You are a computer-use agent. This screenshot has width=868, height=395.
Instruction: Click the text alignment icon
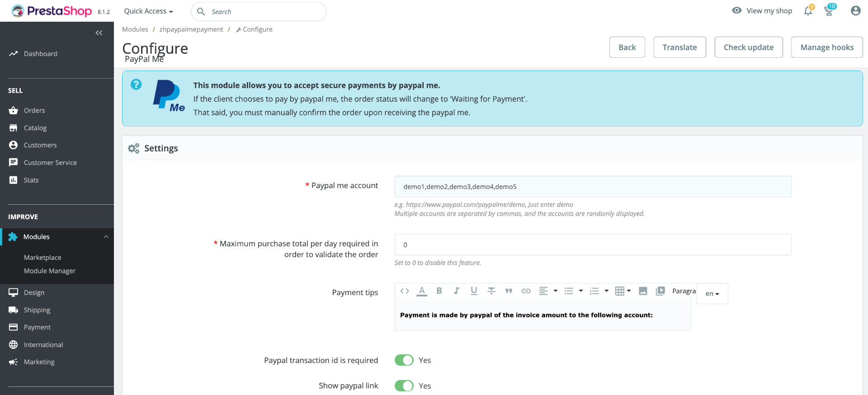pos(543,291)
